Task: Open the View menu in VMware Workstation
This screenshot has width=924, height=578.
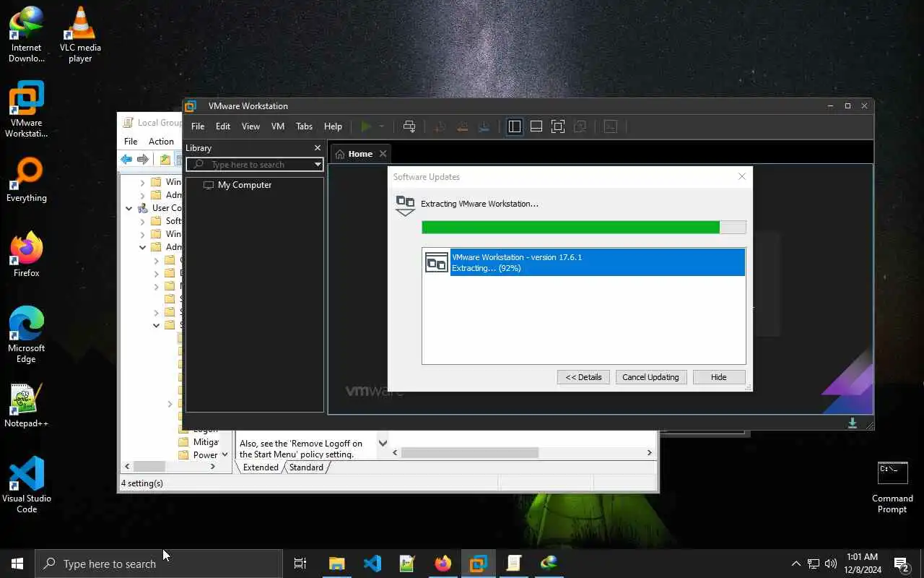Action: [250, 126]
